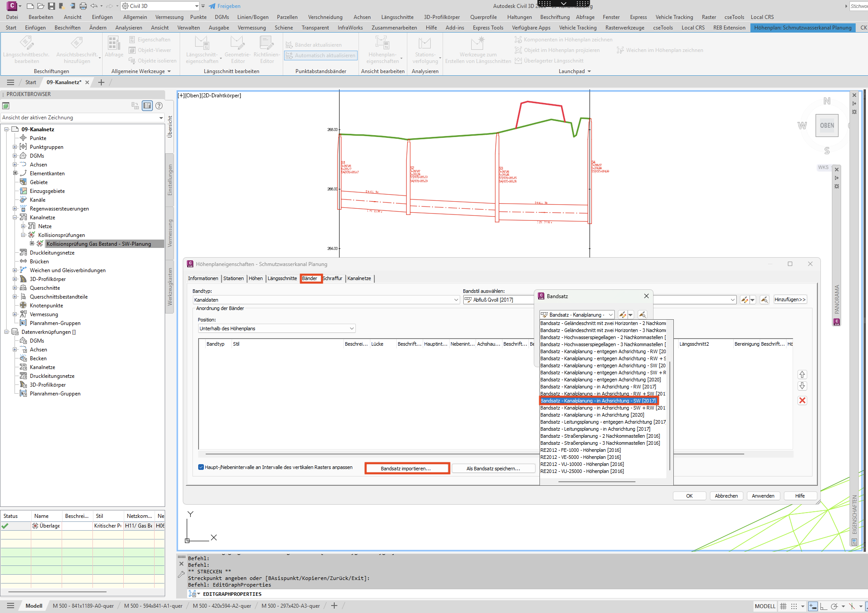This screenshot has height=613, width=868.
Task: Select RE2012 - VU-10000 - Höhenplan [2016] entry
Action: (582, 464)
